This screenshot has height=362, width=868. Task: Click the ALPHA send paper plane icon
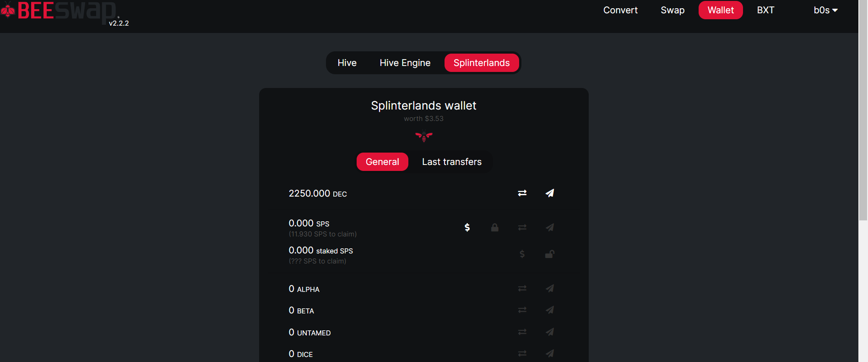pos(550,288)
